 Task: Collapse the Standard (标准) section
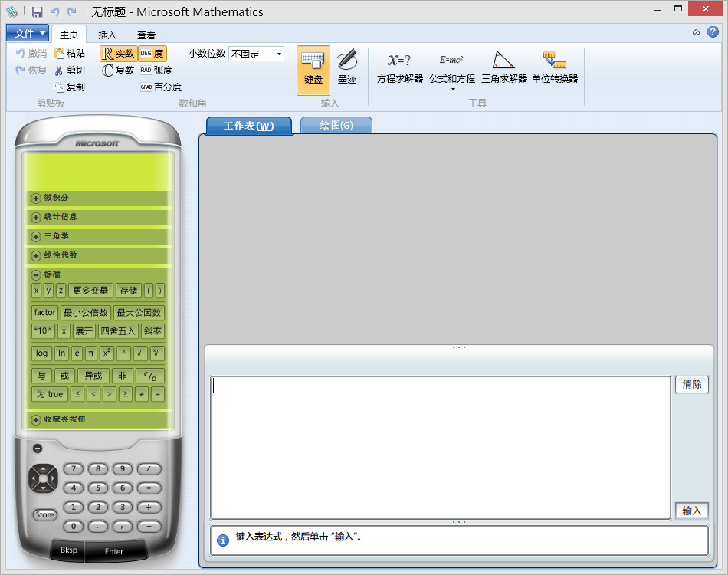coord(36,275)
